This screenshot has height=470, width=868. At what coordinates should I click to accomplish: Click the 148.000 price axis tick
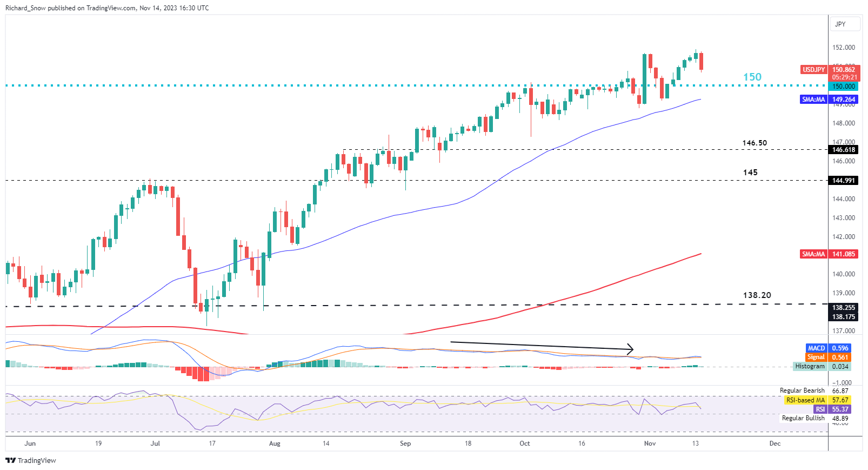point(844,123)
